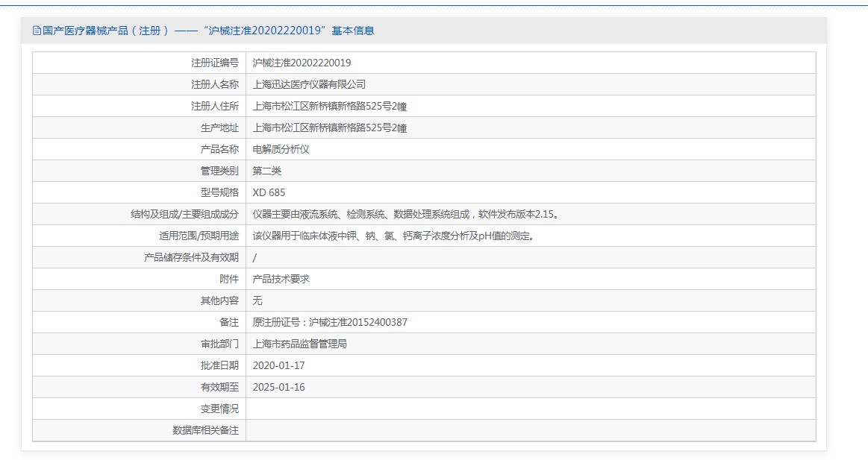This screenshot has width=868, height=460.
Task: Click registrant name 上海迅达医疗仪器有限公司
Action: 309,84
